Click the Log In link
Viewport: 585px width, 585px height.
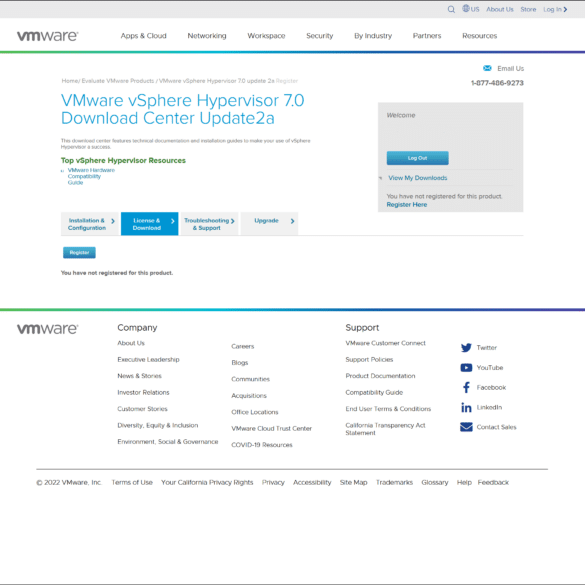552,9
